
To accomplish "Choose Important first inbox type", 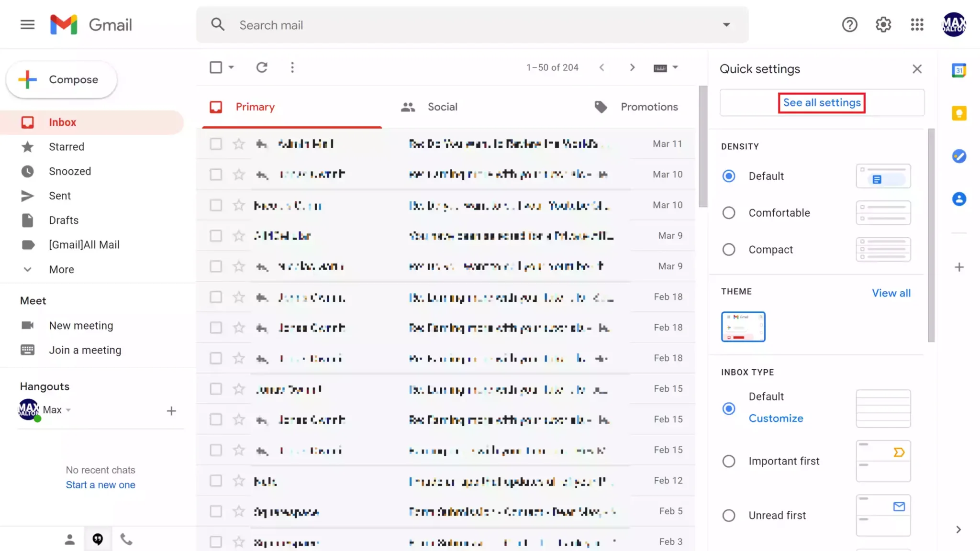I will pyautogui.click(x=728, y=461).
